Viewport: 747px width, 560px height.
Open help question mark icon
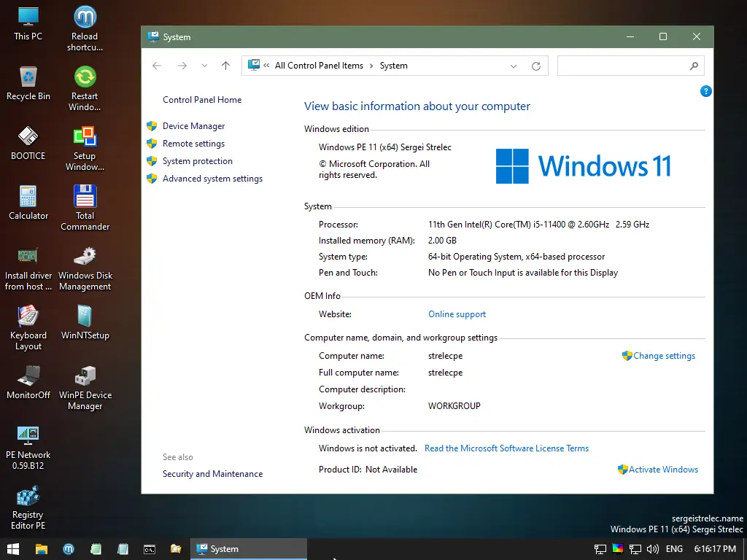[705, 91]
